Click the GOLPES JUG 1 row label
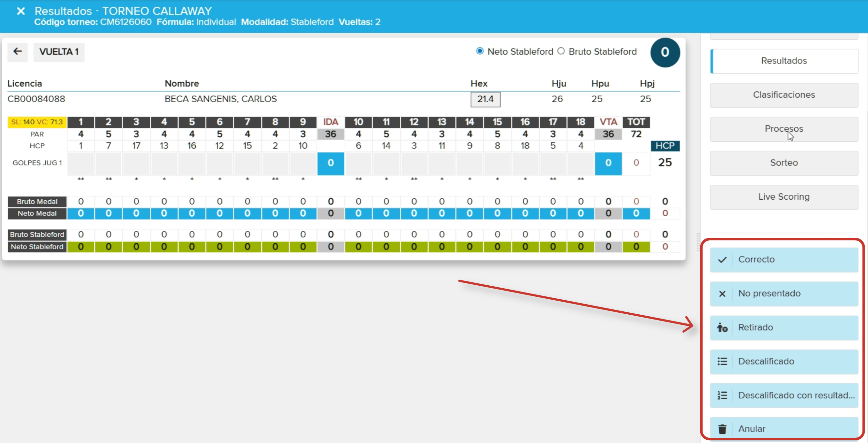 click(37, 163)
